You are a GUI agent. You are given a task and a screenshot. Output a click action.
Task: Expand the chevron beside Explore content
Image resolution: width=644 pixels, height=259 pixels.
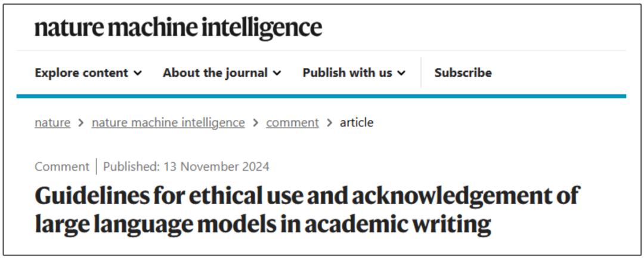click(138, 73)
